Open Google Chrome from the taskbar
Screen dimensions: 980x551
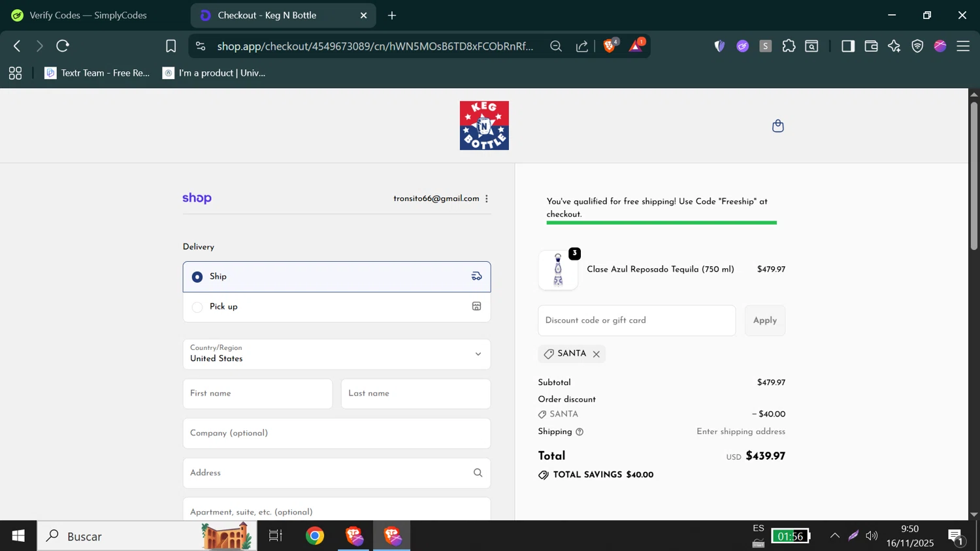point(315,536)
